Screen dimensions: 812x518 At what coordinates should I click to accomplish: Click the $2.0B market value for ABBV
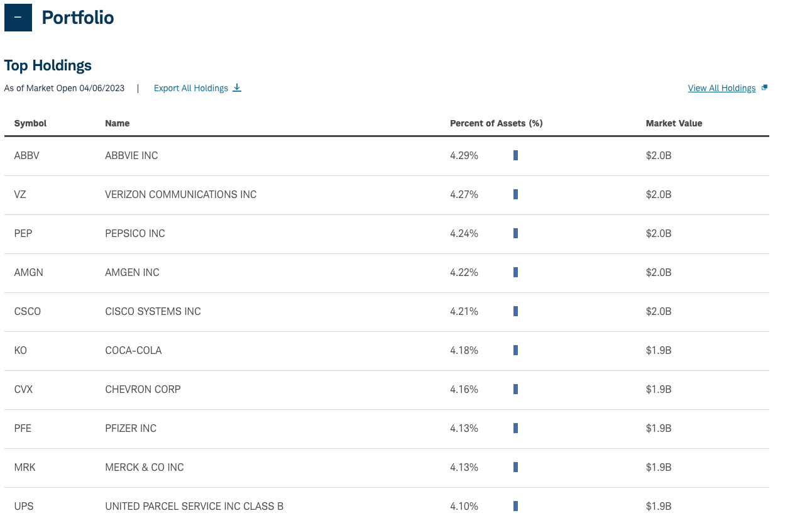click(x=659, y=155)
